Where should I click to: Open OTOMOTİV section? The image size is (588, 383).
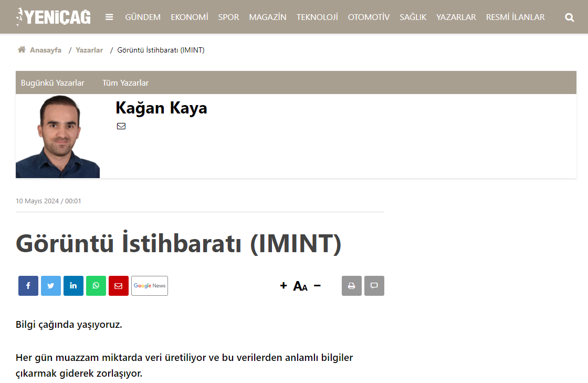[x=369, y=17]
